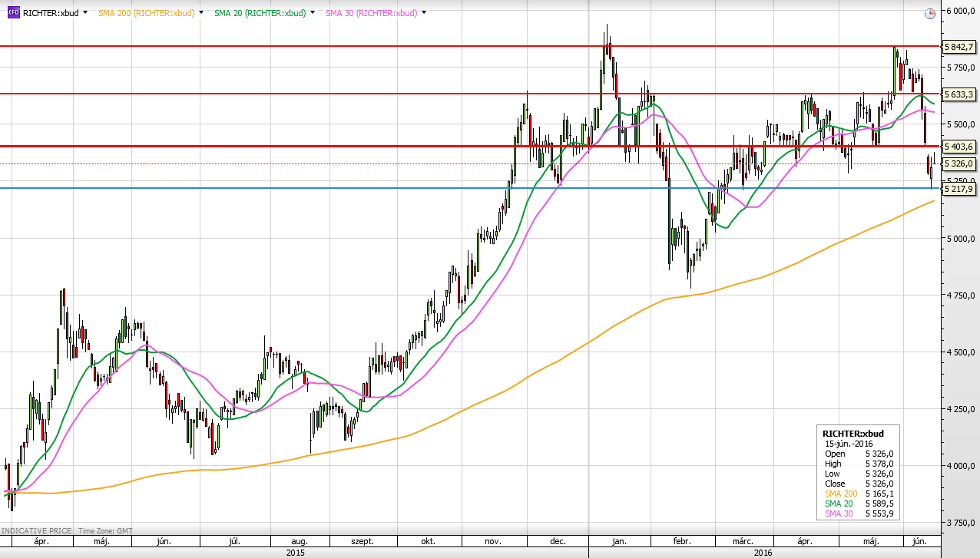980x558 pixels.
Task: Click the 2016 year label on time axis
Action: pos(764,552)
